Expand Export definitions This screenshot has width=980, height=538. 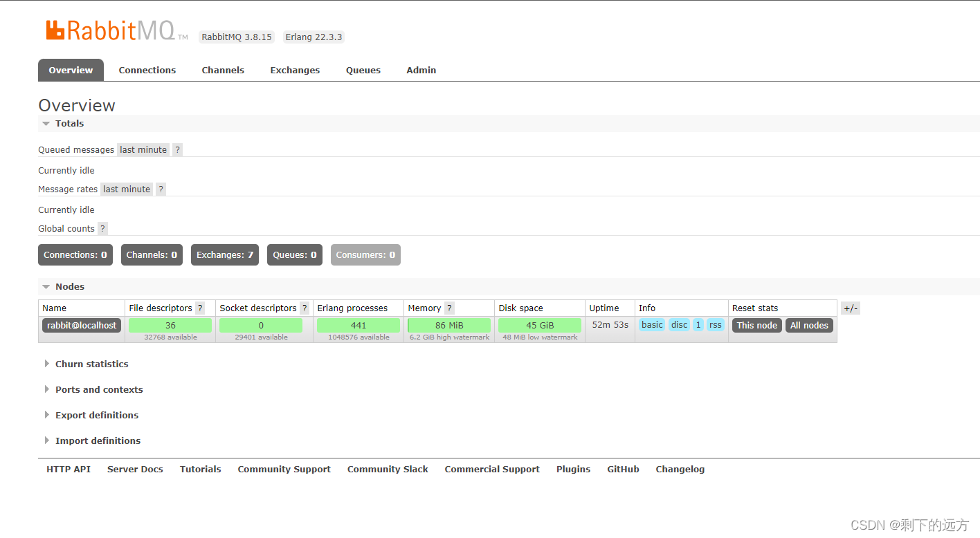pos(91,415)
